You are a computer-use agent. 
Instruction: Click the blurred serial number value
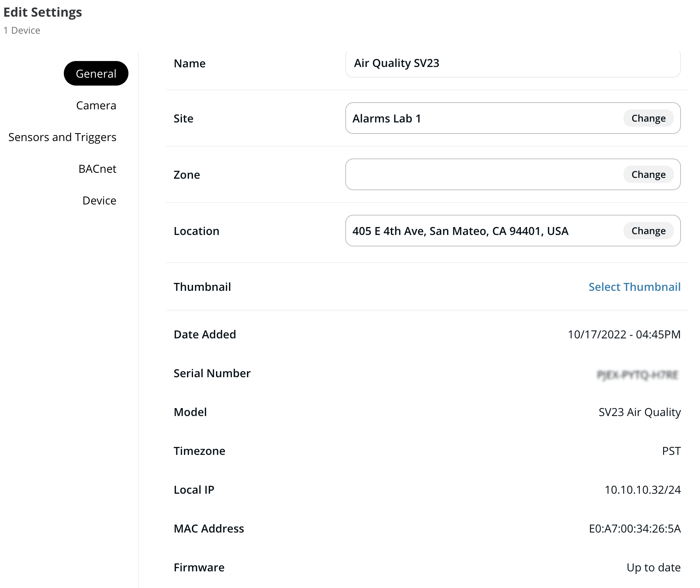click(x=637, y=374)
